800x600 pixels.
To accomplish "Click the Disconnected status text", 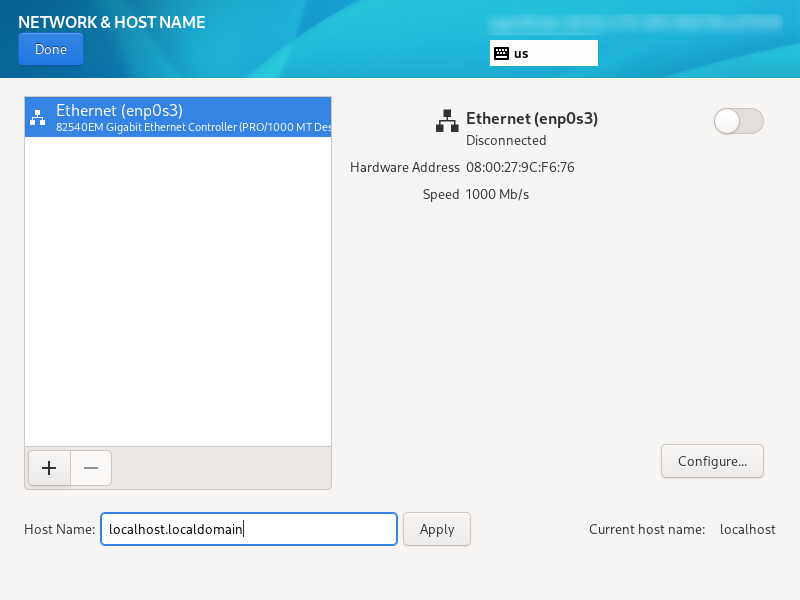I will coord(506,141).
